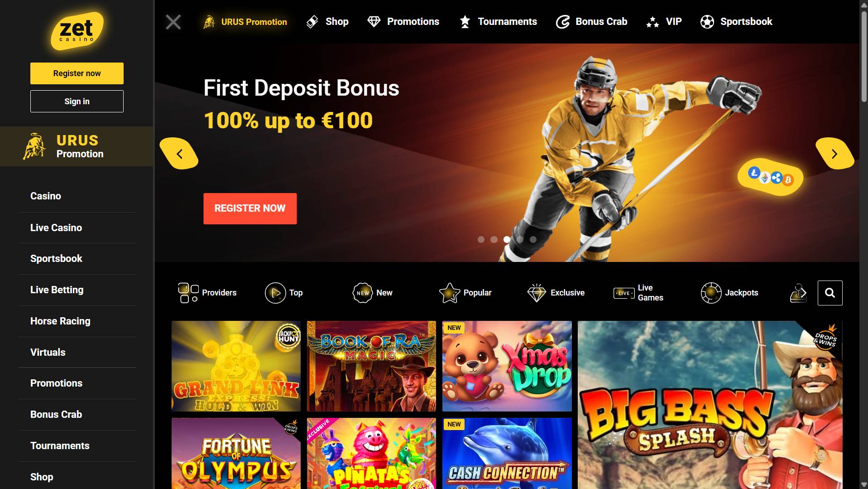The width and height of the screenshot is (868, 489).
Task: Open the Big Bass Splash game thumbnail
Action: point(710,405)
